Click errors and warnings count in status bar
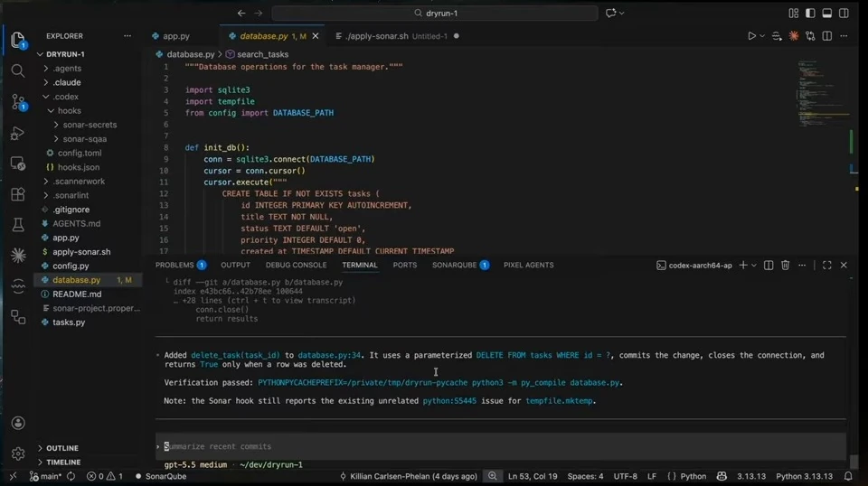The width and height of the screenshot is (868, 486). tap(105, 476)
